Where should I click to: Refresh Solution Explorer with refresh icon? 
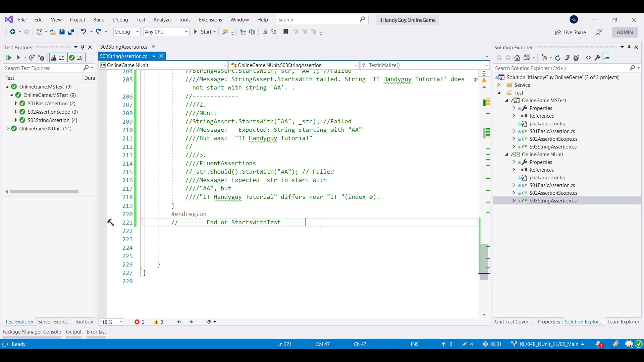pyautogui.click(x=558, y=58)
